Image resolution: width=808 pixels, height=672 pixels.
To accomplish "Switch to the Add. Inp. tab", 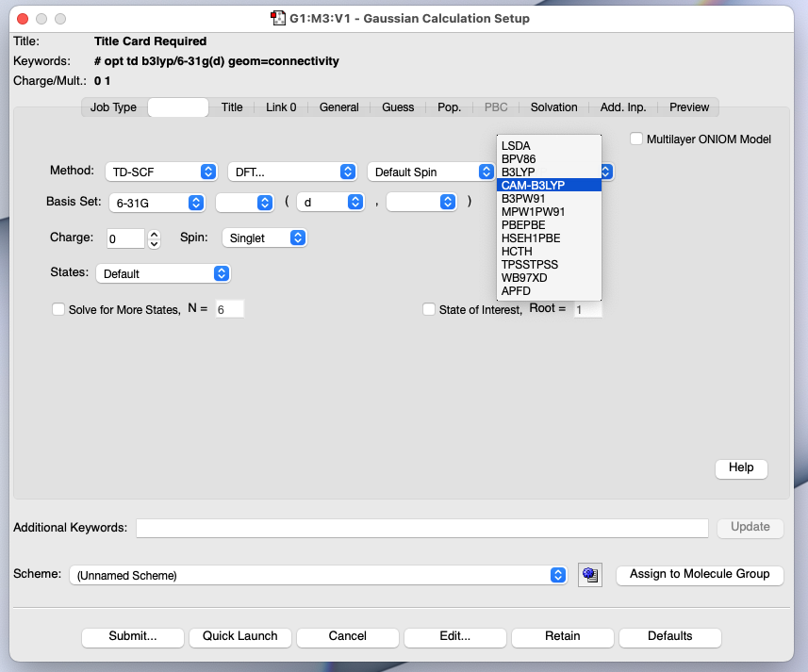I will point(623,107).
